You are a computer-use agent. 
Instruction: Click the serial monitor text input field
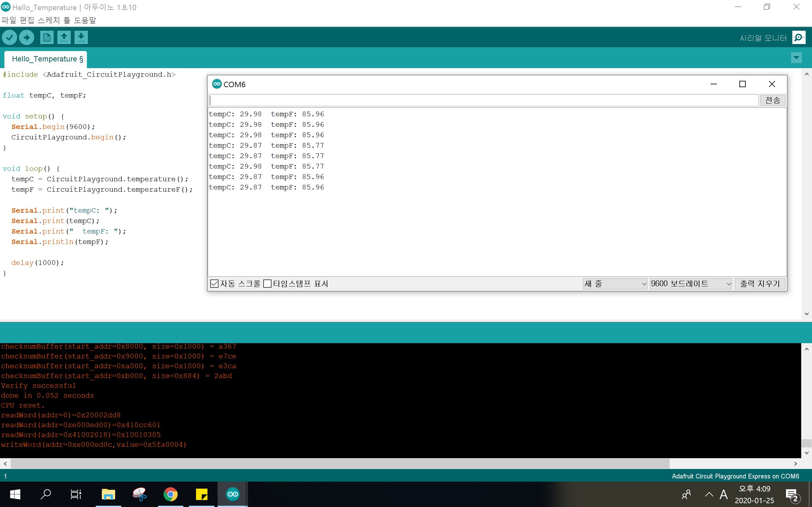(483, 100)
